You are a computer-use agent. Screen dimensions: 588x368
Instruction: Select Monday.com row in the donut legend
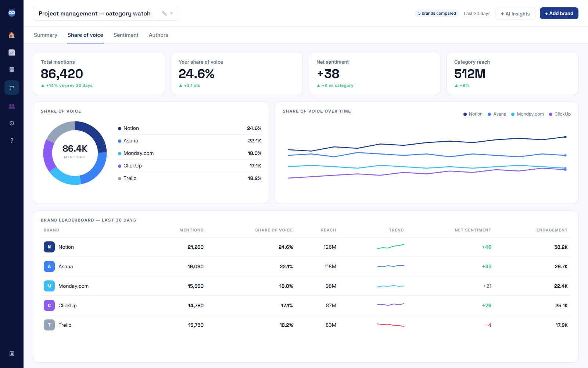point(190,153)
